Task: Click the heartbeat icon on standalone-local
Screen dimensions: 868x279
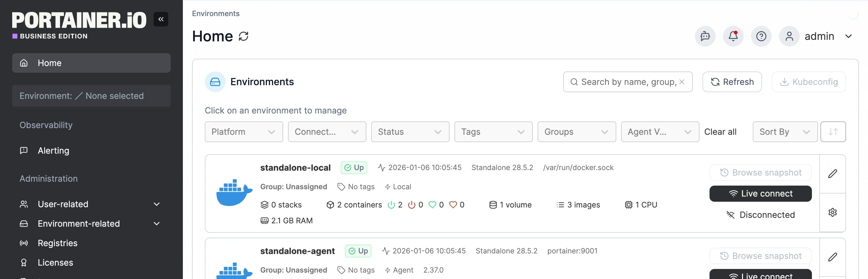Action: click(381, 168)
